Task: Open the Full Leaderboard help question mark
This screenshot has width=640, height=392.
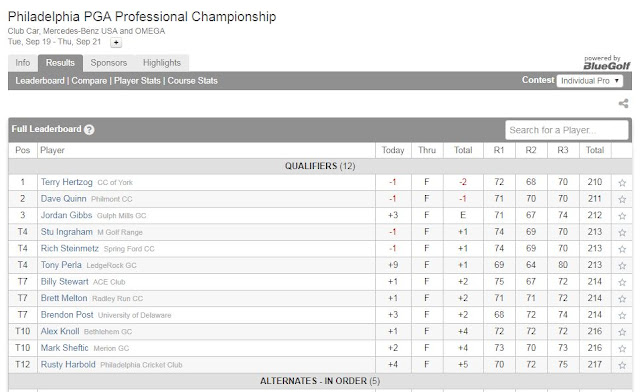Action: point(89,129)
